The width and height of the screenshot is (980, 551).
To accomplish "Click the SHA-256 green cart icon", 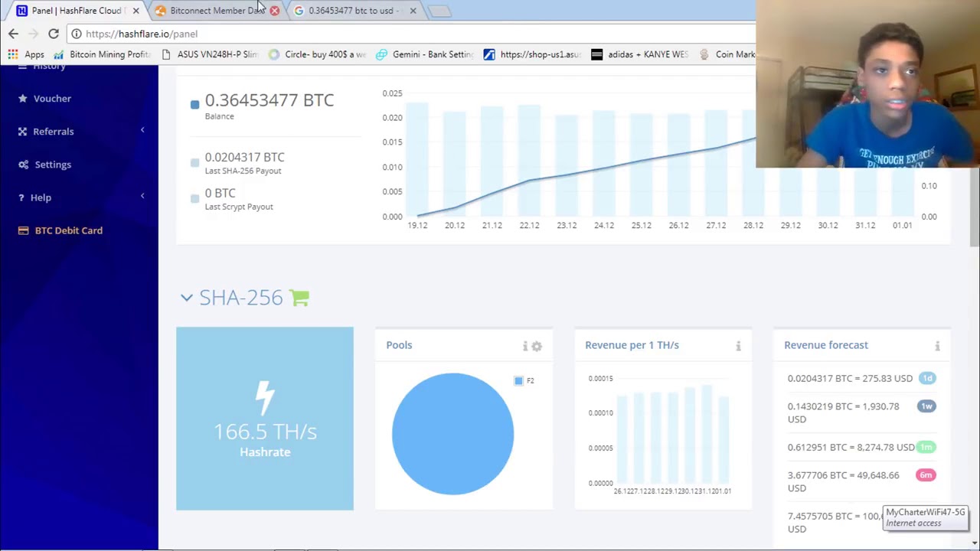I will [299, 298].
